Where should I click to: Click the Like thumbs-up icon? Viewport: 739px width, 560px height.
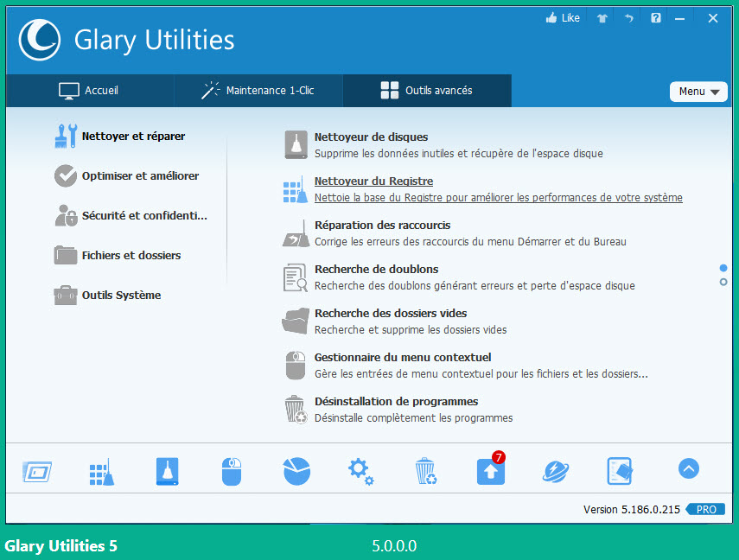tap(551, 18)
